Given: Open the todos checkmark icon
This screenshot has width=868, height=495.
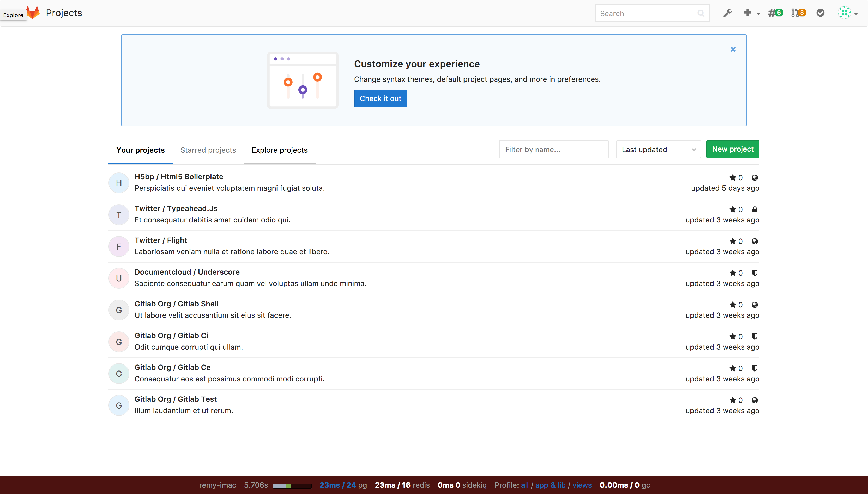Looking at the screenshot, I should pos(820,13).
